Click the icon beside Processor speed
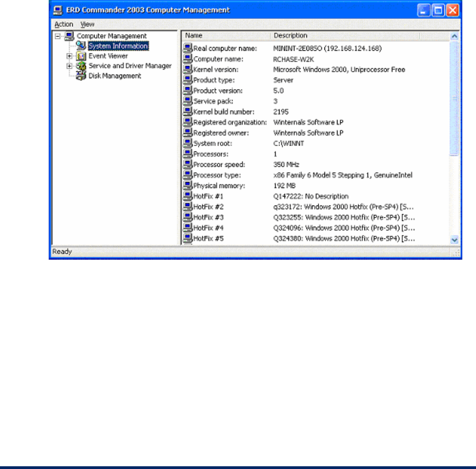476x469 pixels. (188, 164)
